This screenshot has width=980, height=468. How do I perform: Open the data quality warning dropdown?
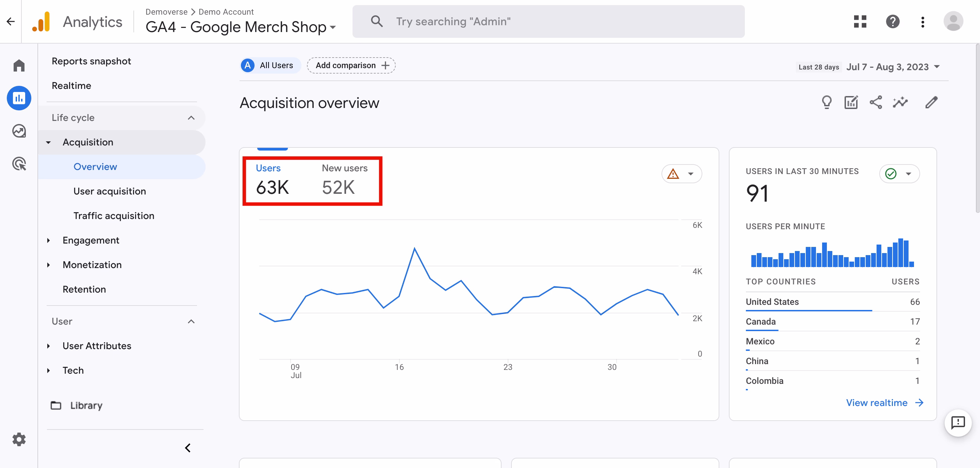[681, 174]
